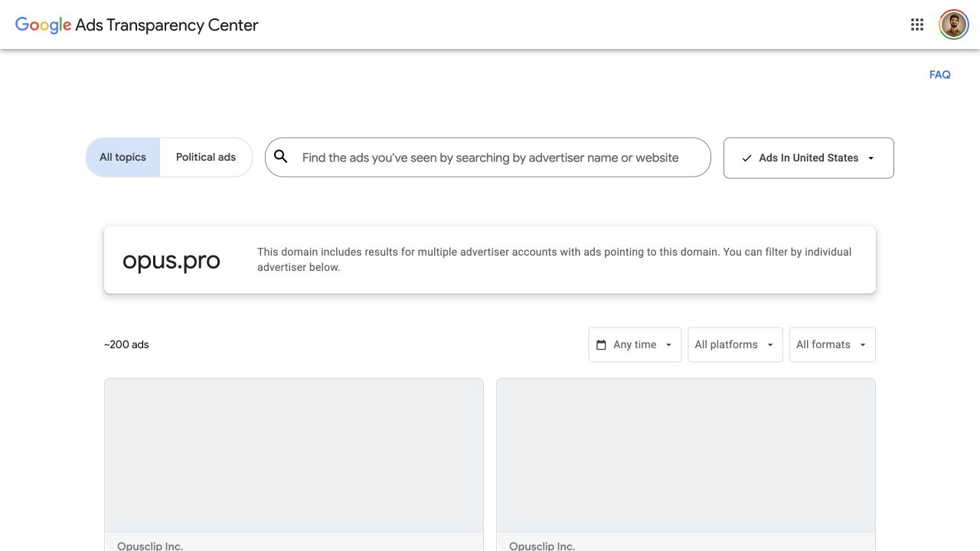Click the ~200 ads count text
Screen dimensions: 980x551
(x=126, y=344)
